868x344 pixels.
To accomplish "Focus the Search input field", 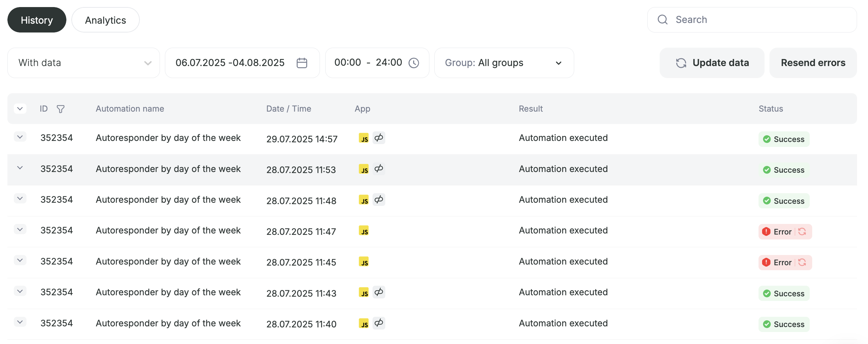I will click(x=752, y=20).
